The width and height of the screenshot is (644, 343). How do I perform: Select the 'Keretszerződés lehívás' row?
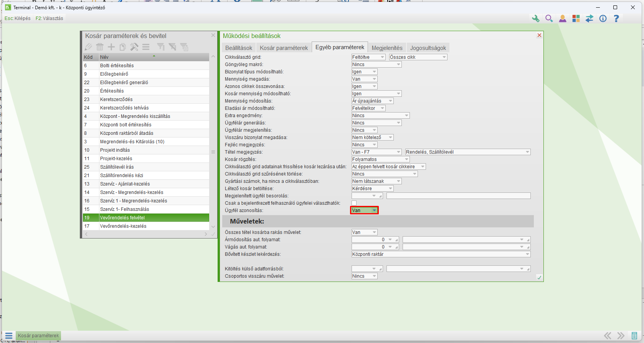click(146, 108)
